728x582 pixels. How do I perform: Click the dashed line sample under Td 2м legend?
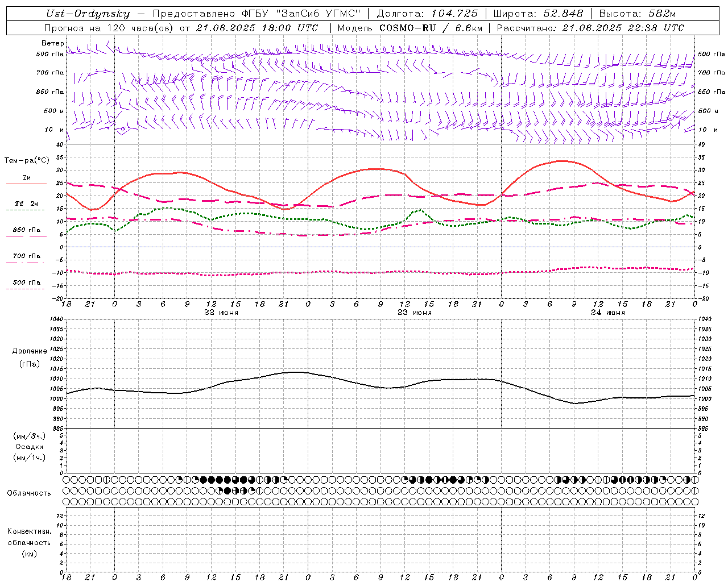click(x=26, y=210)
